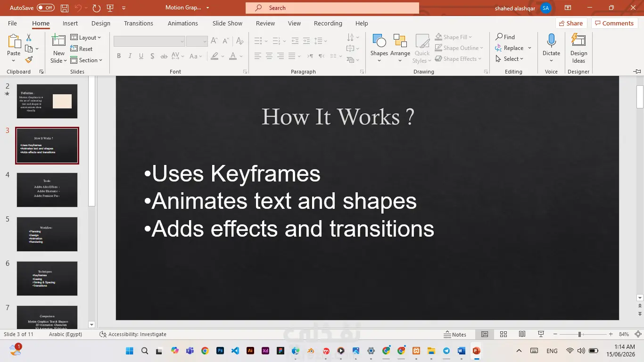Toggle Strikethrough formatting
The image size is (644, 362).
(x=164, y=56)
